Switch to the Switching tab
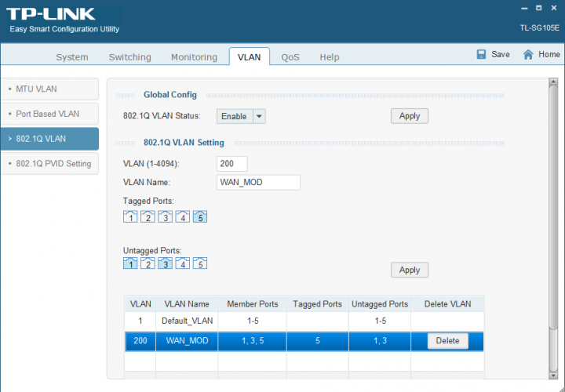The image size is (565, 392). 129,57
